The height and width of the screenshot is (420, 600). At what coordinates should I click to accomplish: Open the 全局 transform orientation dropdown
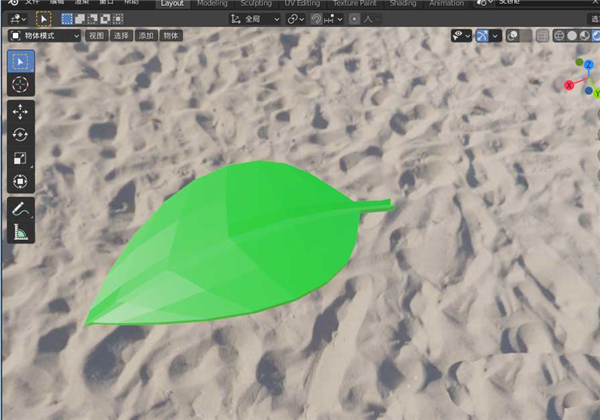(x=254, y=19)
